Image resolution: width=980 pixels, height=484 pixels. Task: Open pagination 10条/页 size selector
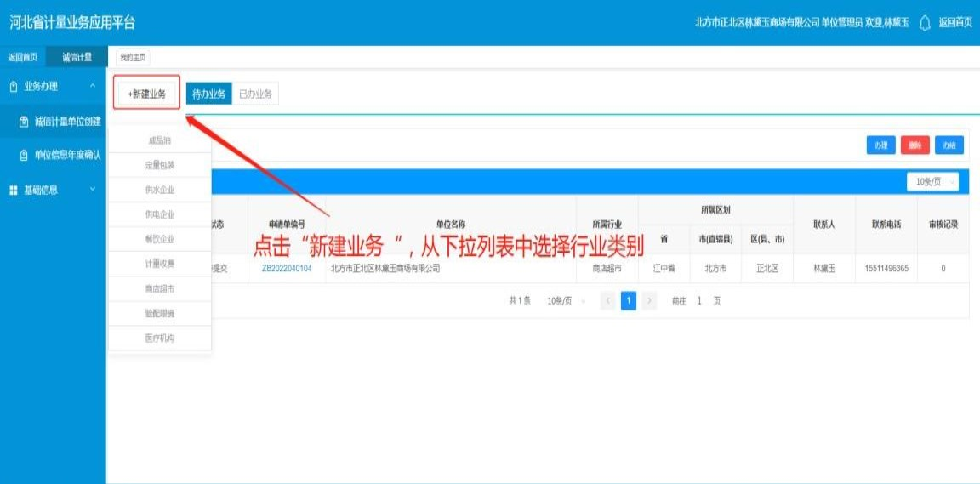pos(565,300)
